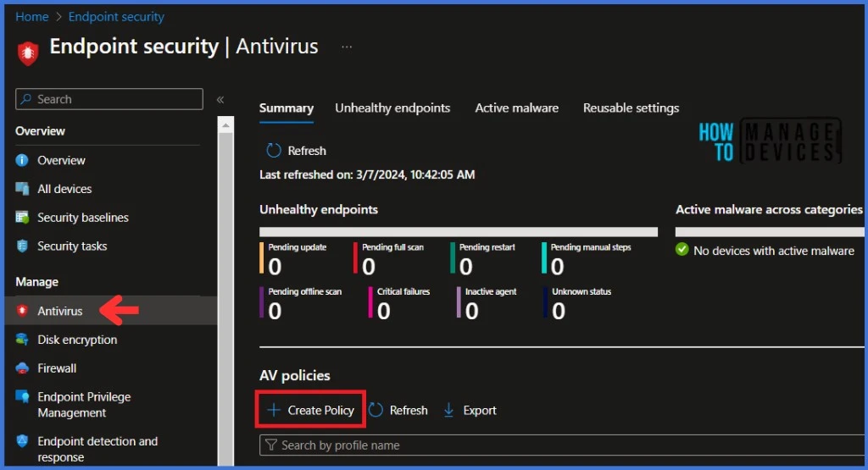
Task: Click the filter funnel icon in profile search
Action: coord(270,445)
